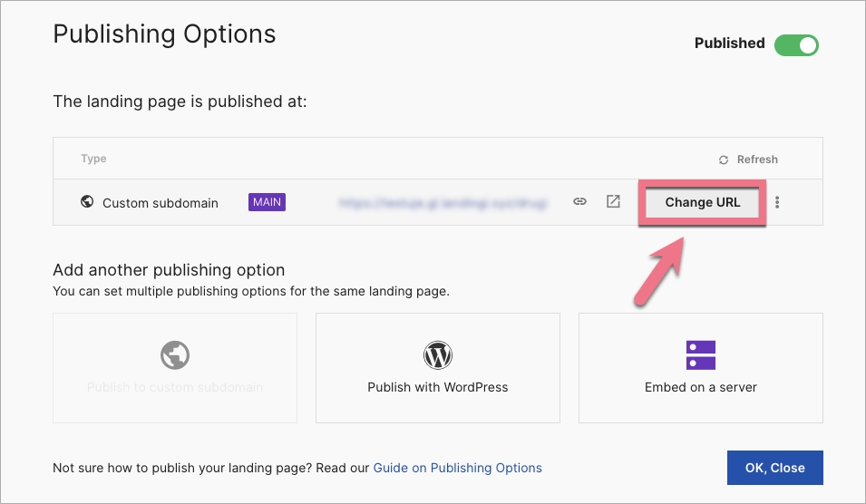This screenshot has width=866, height=504.
Task: Copy the landing page link with the chain icon
Action: tap(580, 202)
